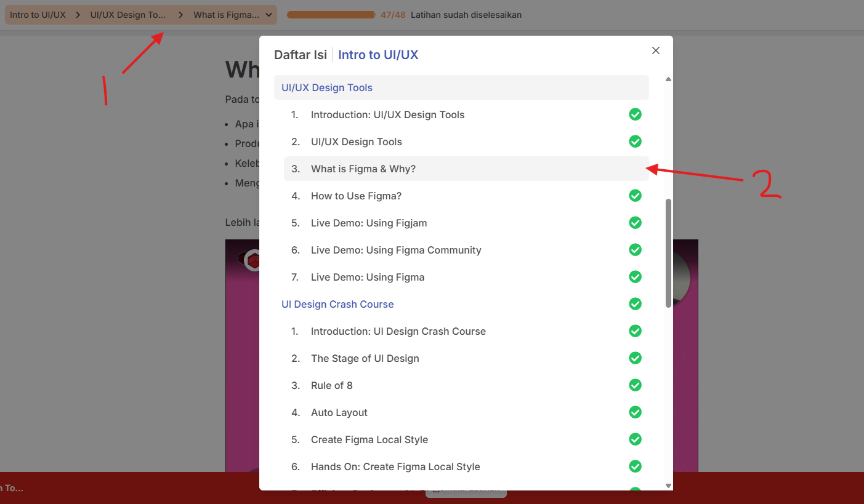Click green checkmark for Live Demo: Using Figjam
The width and height of the screenshot is (864, 504).
(636, 223)
